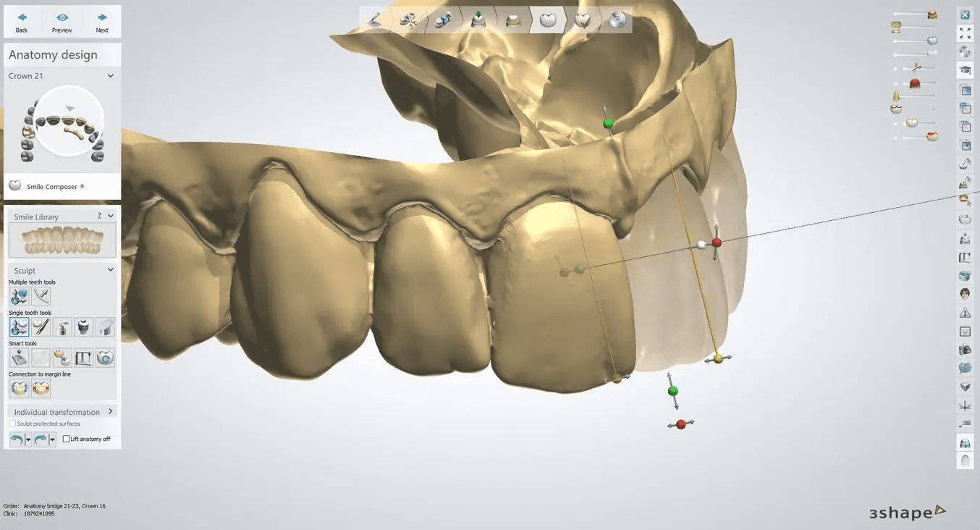
Task: Click the undo arrow icon
Action: click(17, 439)
